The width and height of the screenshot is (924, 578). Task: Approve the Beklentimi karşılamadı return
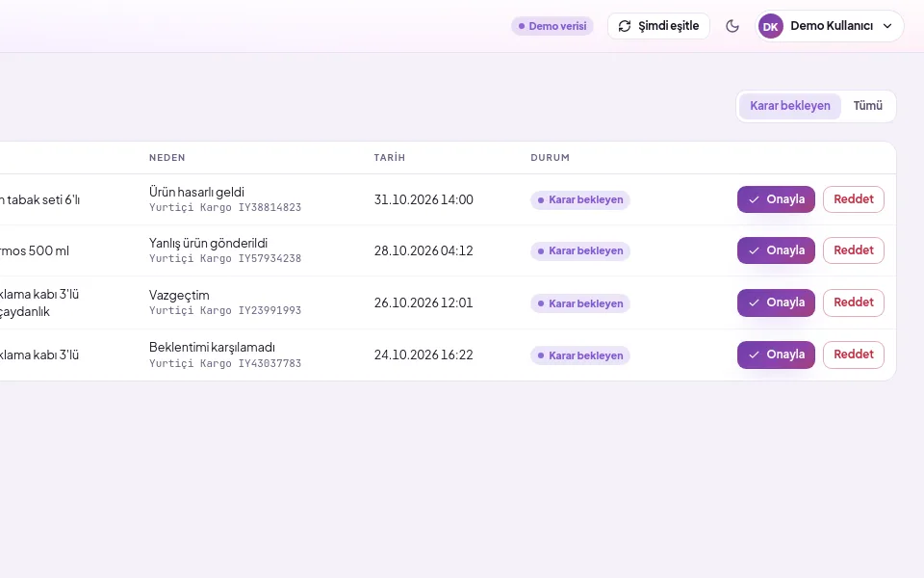click(776, 355)
